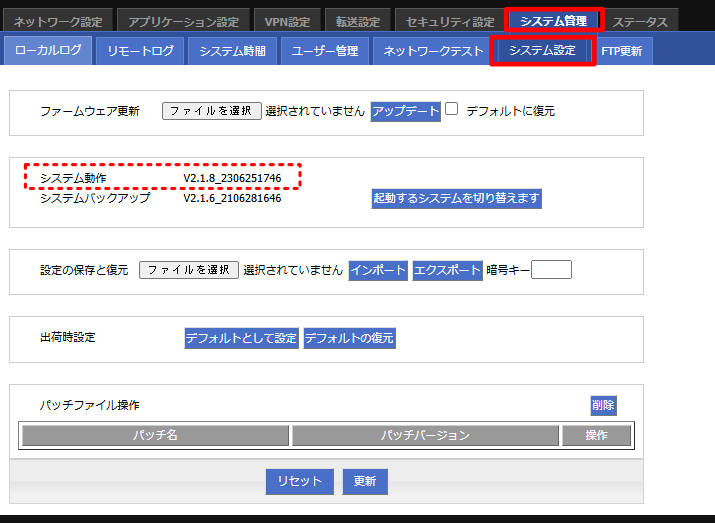715x523 pixels.
Task: Go to the セキュリティ設定 tab
Action: click(x=450, y=21)
